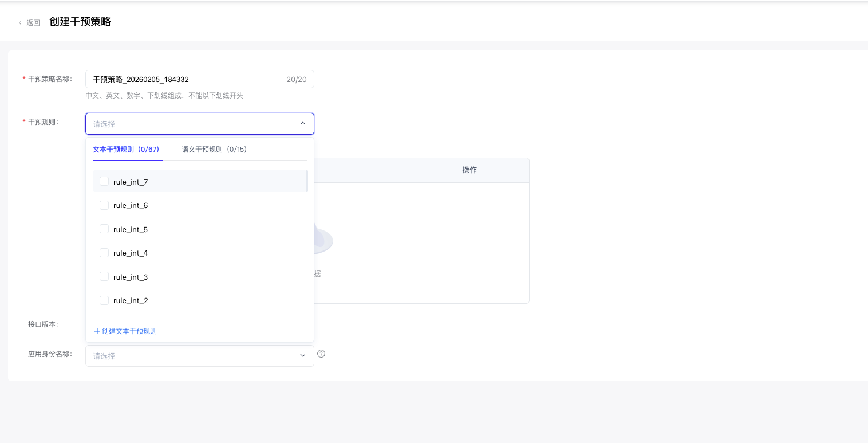868x443 pixels.
Task: Click the plus icon for 创建文本干预规则
Action: pyautogui.click(x=97, y=331)
